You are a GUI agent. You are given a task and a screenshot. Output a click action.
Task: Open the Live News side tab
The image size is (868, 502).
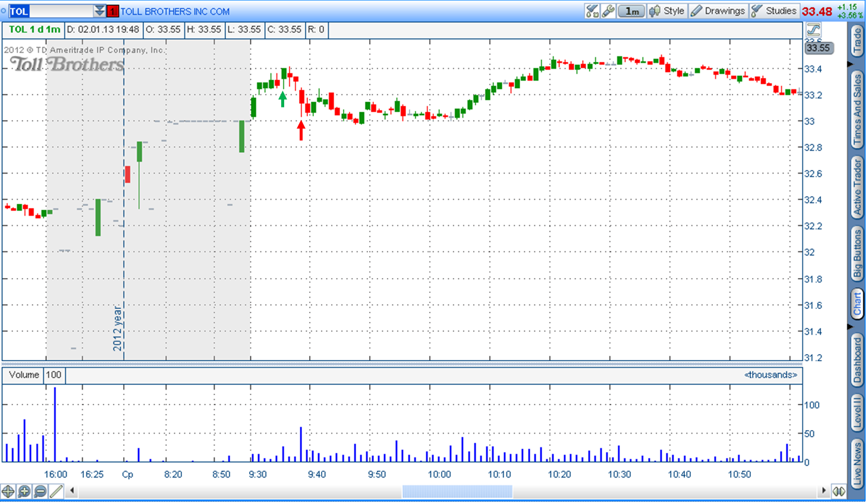(x=857, y=463)
